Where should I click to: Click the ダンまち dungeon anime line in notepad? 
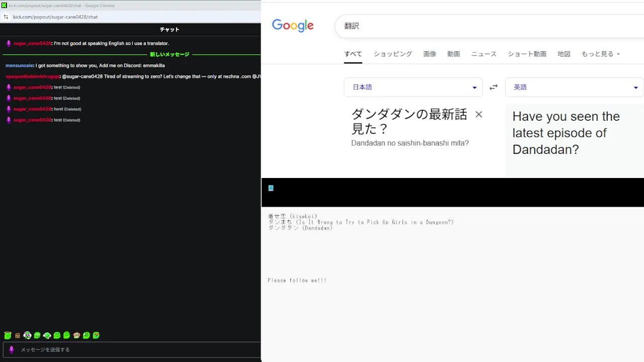361,222
